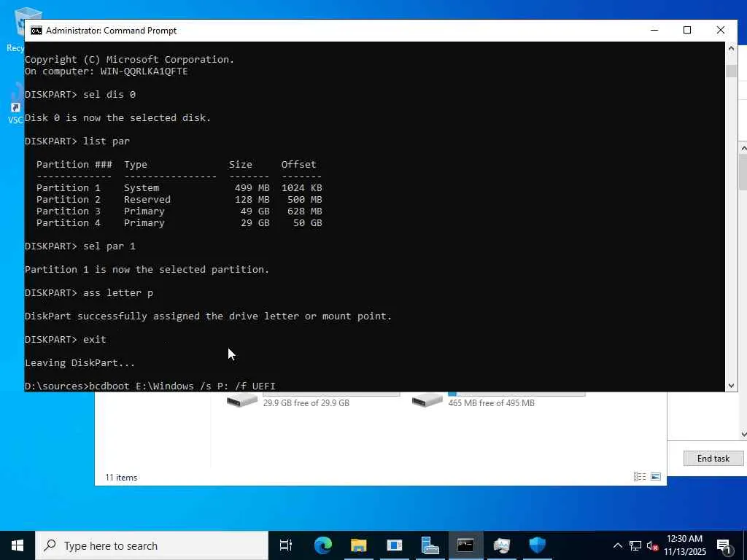Click Command Prompt scrollbar down arrow

tap(731, 386)
